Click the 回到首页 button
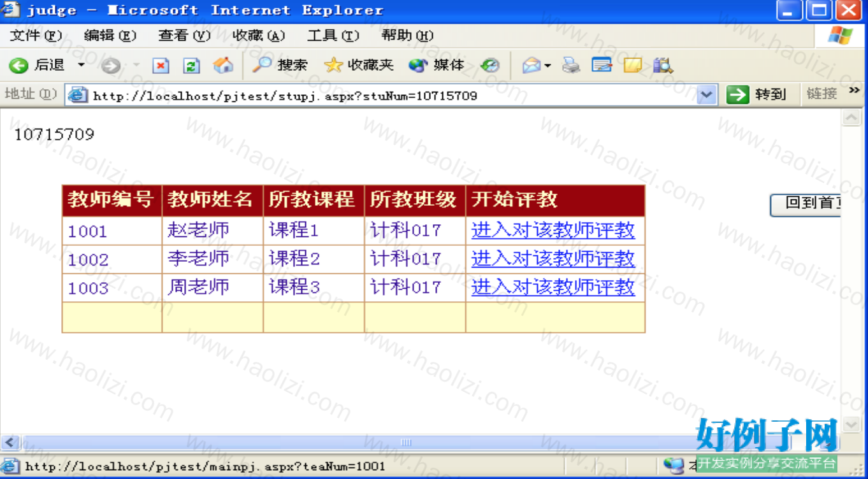Viewport: 868px width, 479px height. click(806, 204)
